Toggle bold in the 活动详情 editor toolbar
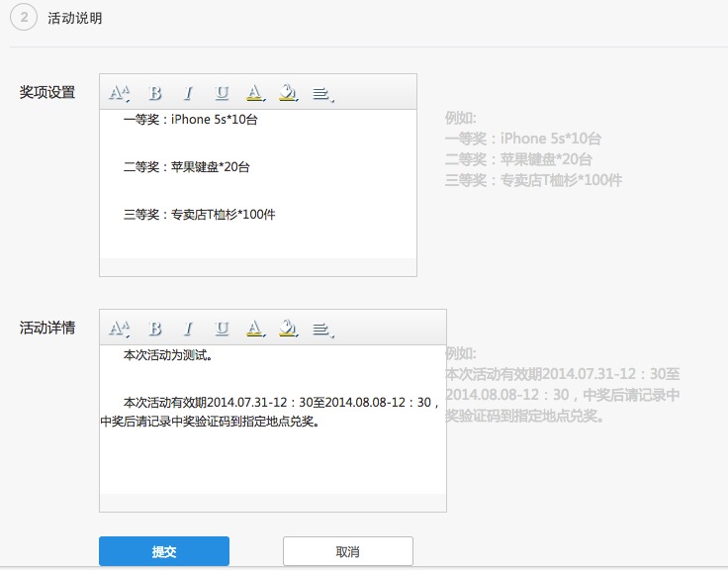728x570 pixels. [x=155, y=329]
